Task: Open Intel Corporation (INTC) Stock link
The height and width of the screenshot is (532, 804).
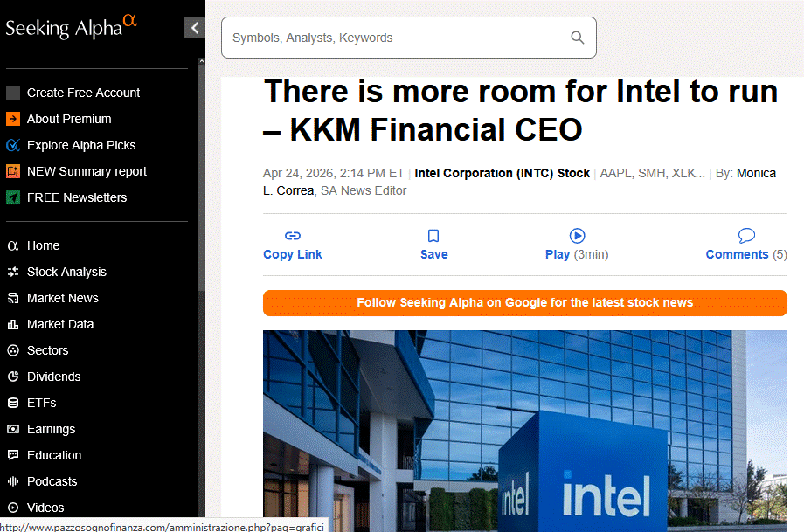Action: 502,173
